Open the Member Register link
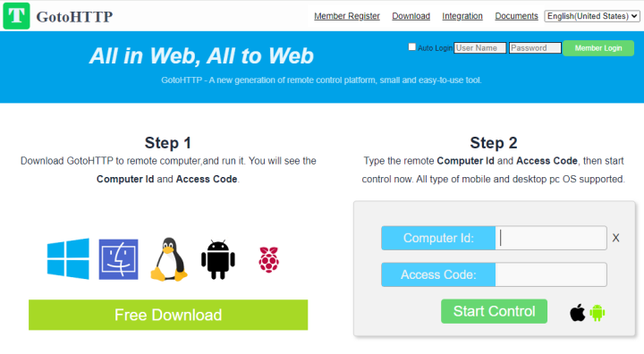 click(347, 16)
